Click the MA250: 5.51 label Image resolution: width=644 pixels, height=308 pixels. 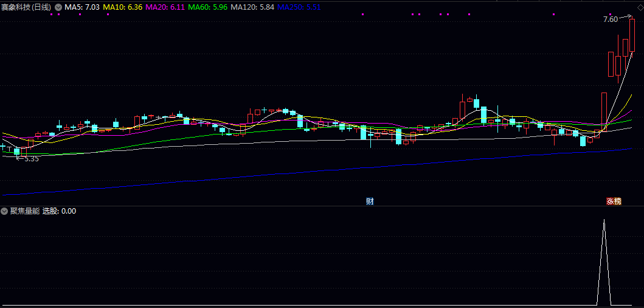click(x=299, y=7)
